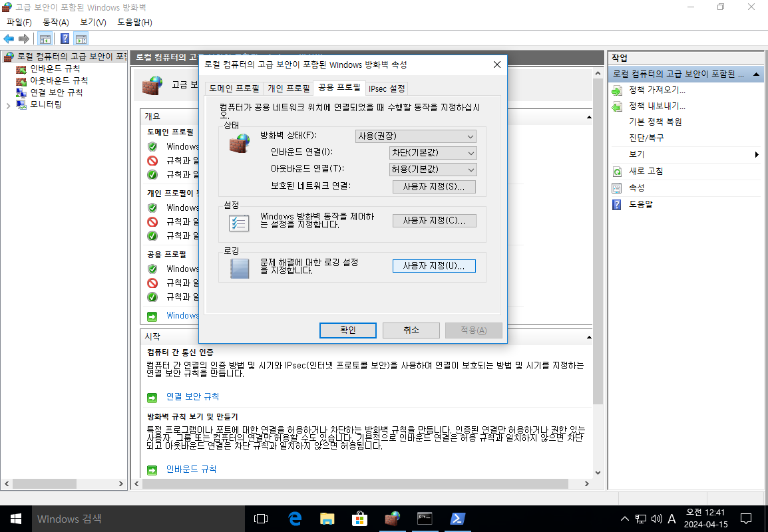Open the 도움말(H) menu

(x=134, y=23)
